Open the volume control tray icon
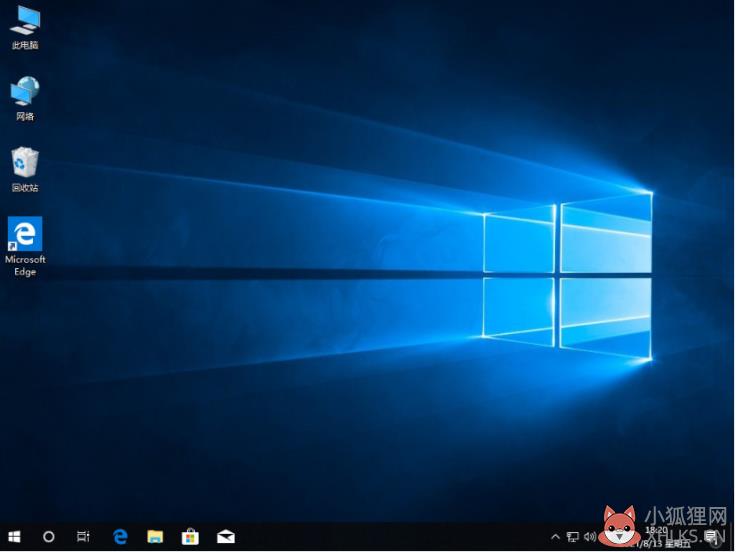Image resolution: width=737 pixels, height=552 pixels. coord(589,536)
